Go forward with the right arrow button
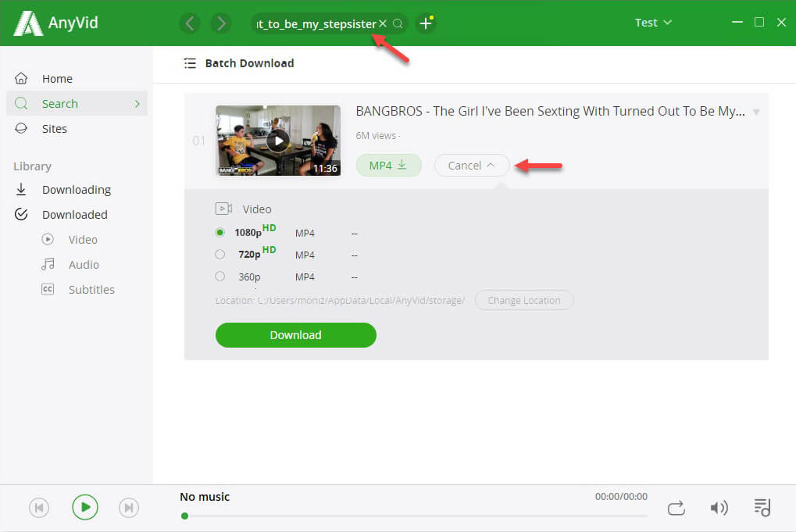This screenshot has height=532, width=796. point(221,23)
